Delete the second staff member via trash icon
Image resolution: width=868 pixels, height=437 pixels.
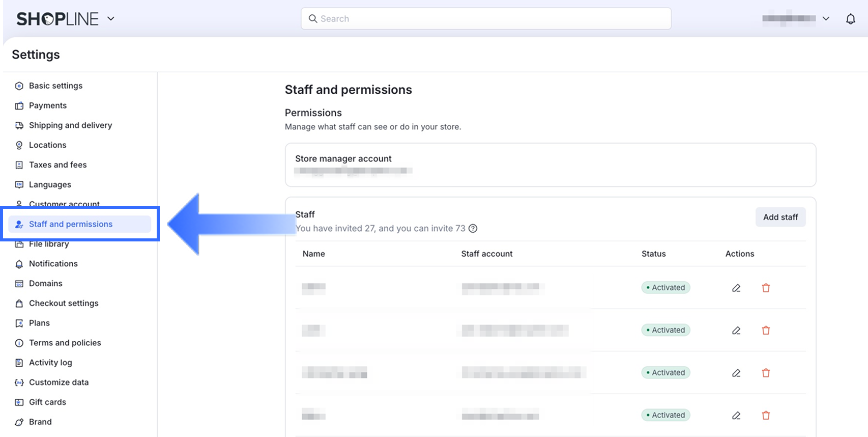766,331
